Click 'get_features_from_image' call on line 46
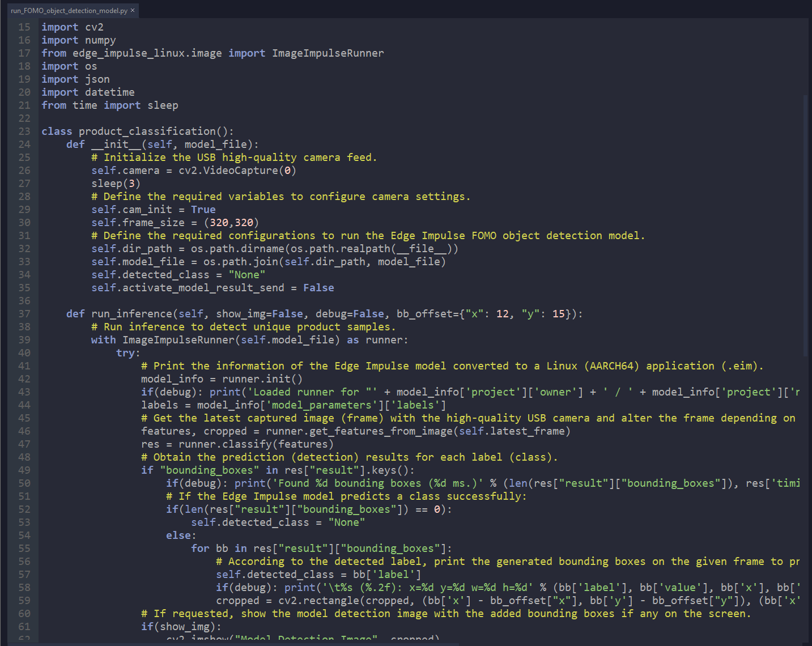Screen dimensions: 812x646 [381, 431]
